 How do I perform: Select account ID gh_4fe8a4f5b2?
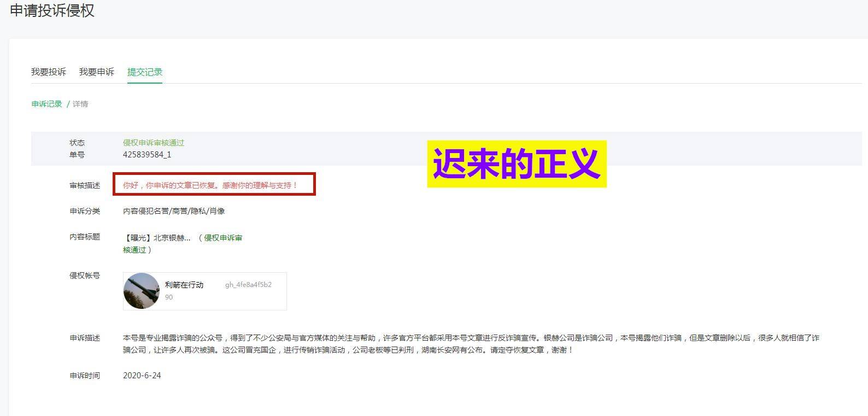pyautogui.click(x=248, y=285)
